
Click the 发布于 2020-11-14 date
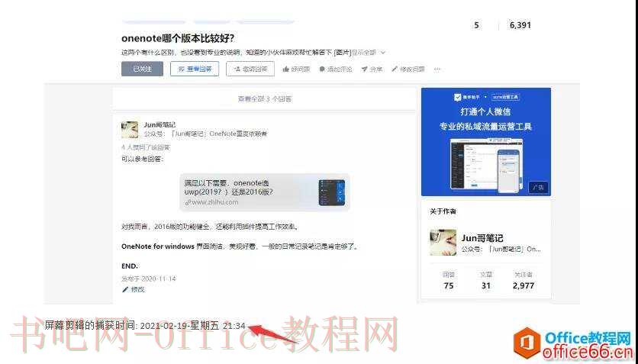click(149, 279)
